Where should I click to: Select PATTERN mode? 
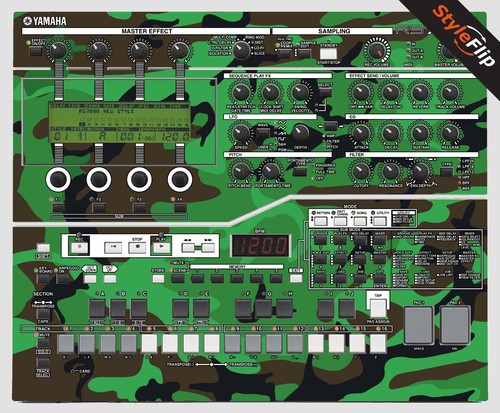pyautogui.click(x=321, y=221)
